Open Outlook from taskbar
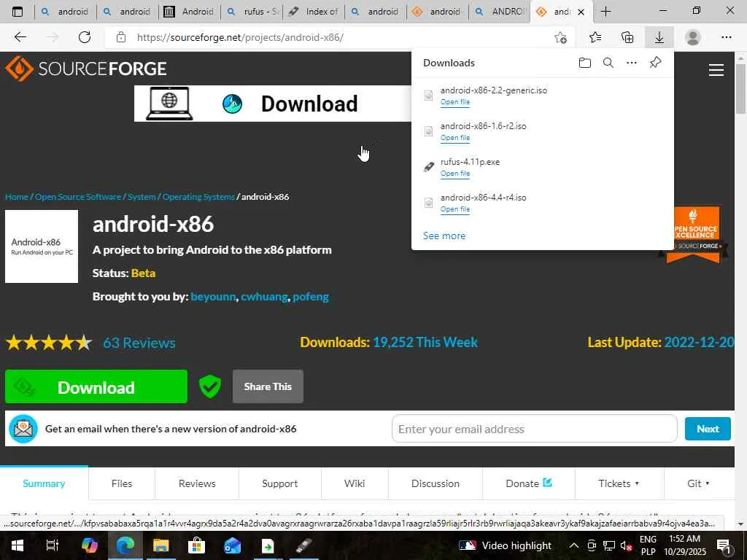The width and height of the screenshot is (747, 560). (x=232, y=545)
